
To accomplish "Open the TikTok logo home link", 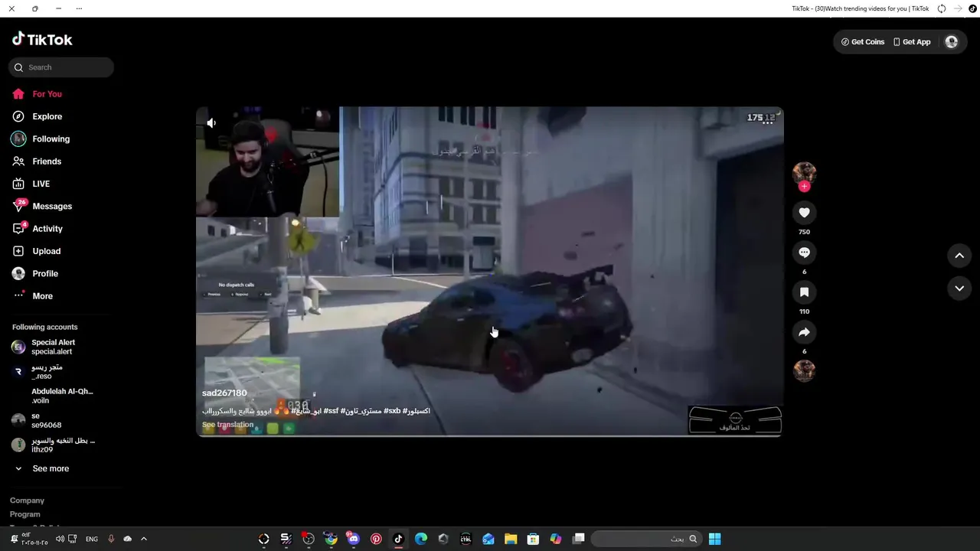I will 42,39.
